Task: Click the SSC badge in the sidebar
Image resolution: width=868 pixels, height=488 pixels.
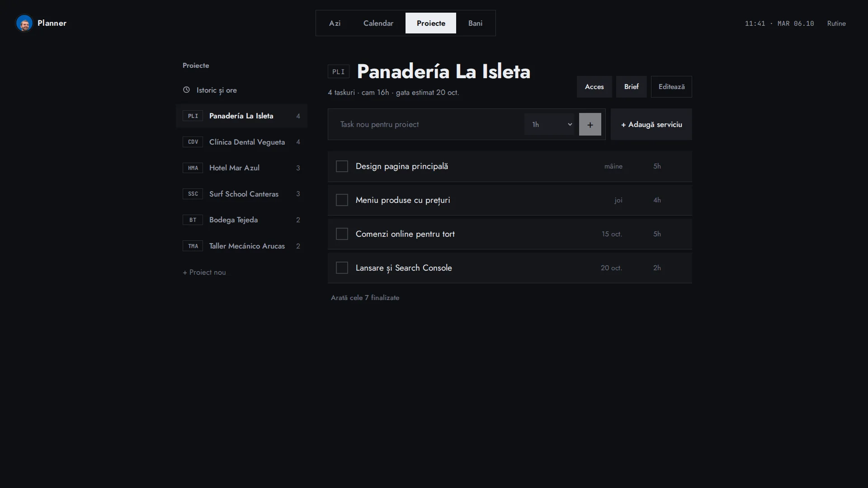Action: (193, 194)
